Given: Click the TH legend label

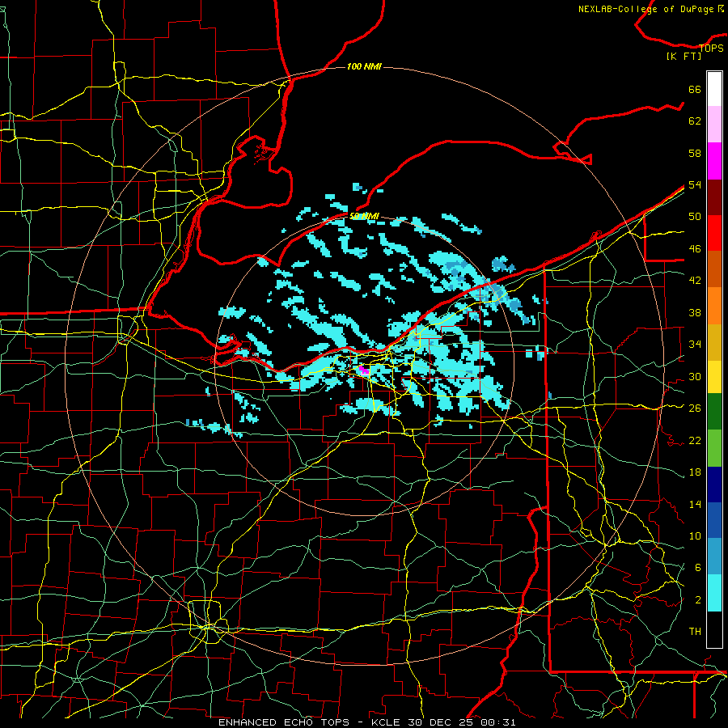Looking at the screenshot, I should click(695, 632).
